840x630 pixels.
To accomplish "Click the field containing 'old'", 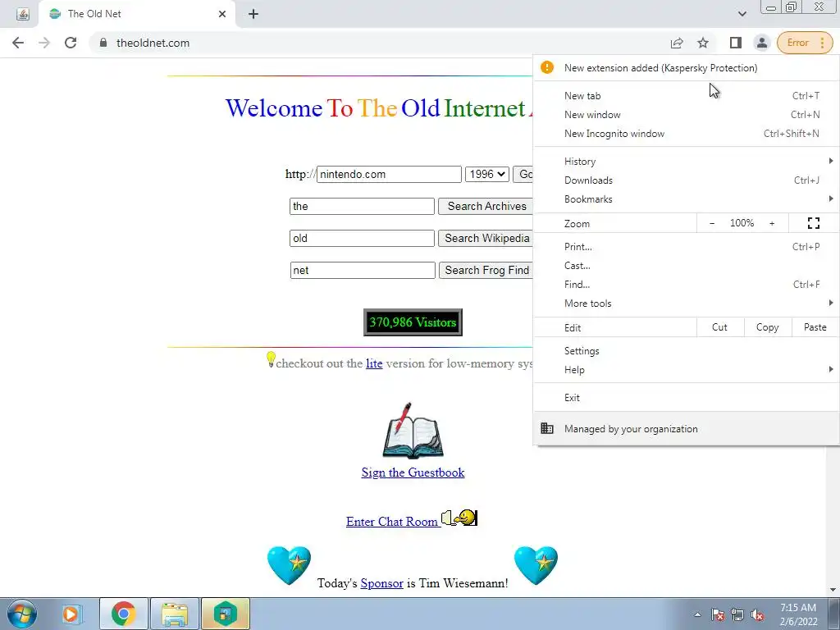I will pyautogui.click(x=362, y=239).
